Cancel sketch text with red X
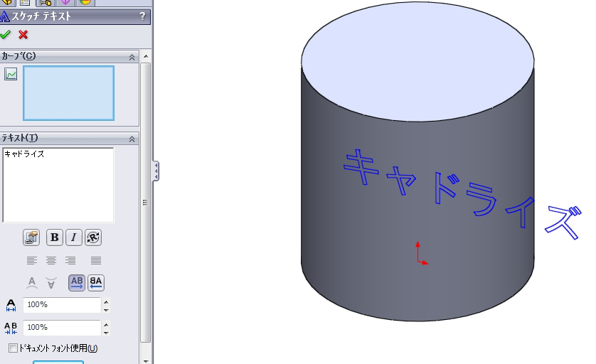This screenshot has height=364, width=596. 23,35
